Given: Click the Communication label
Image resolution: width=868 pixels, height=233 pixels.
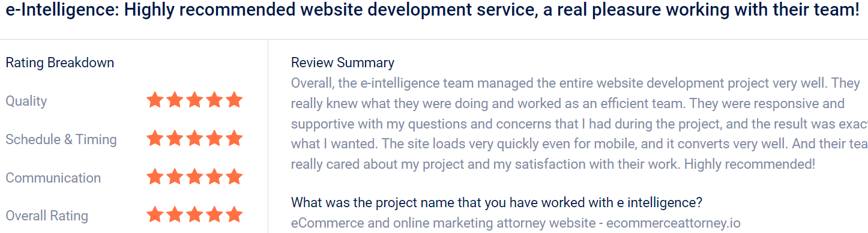Looking at the screenshot, I should point(53,178).
